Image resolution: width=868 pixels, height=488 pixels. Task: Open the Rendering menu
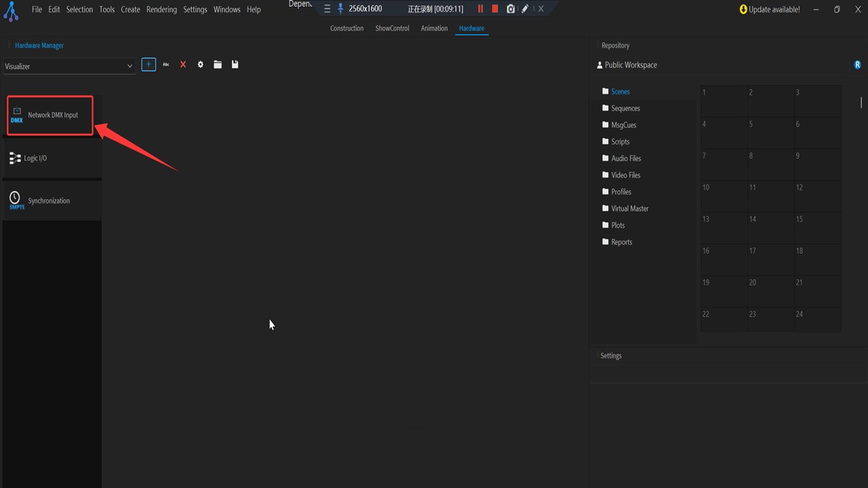click(161, 9)
